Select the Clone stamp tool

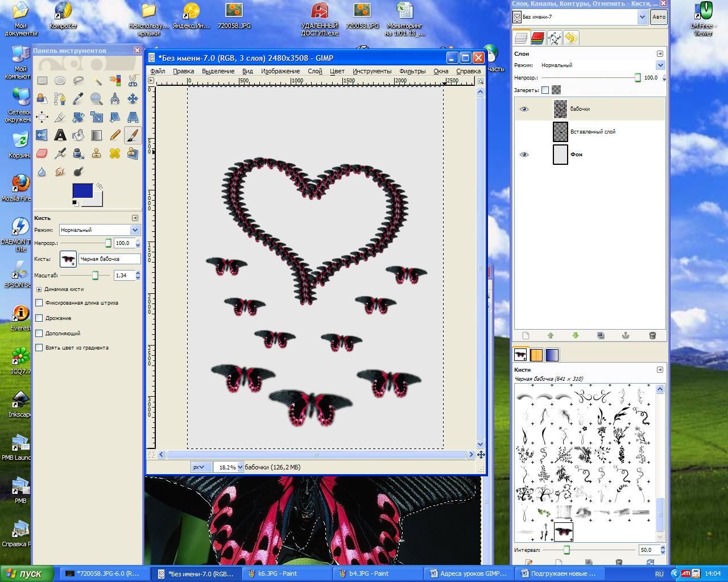(97, 153)
